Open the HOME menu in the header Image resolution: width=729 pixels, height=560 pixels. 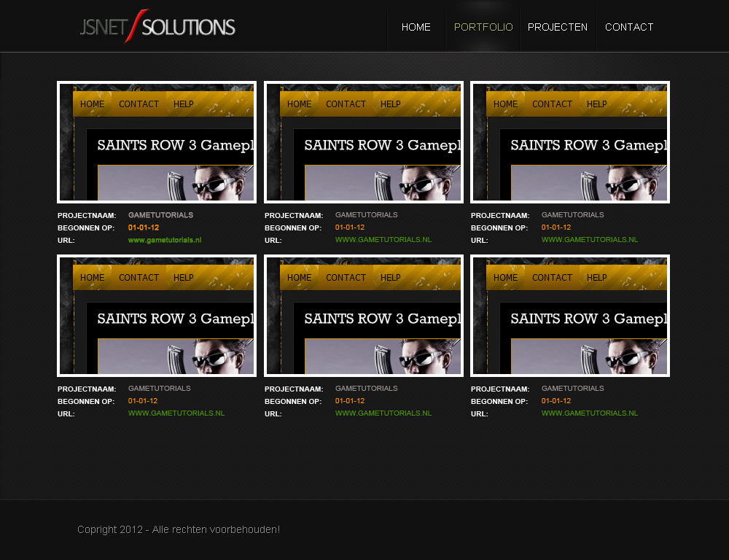pyautogui.click(x=416, y=27)
